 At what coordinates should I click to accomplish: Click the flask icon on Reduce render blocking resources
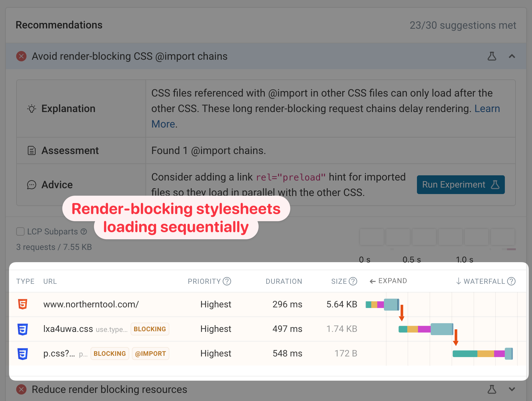pyautogui.click(x=492, y=389)
